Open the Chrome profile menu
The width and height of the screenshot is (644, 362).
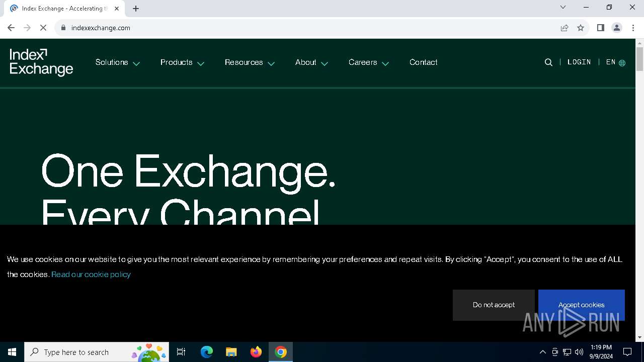(617, 28)
